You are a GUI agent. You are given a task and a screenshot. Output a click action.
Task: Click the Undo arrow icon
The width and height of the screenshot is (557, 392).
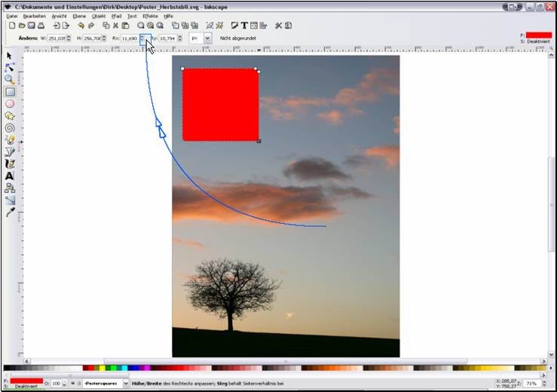(x=81, y=25)
